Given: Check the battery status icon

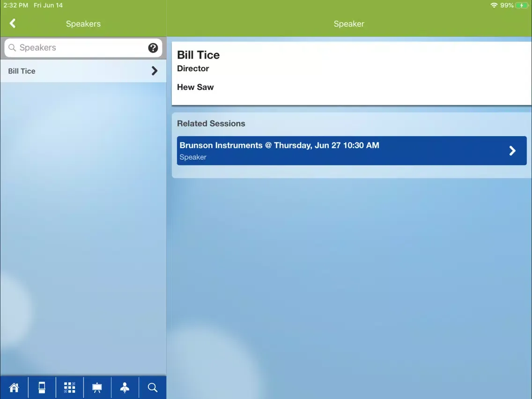Looking at the screenshot, I should click(522, 5).
